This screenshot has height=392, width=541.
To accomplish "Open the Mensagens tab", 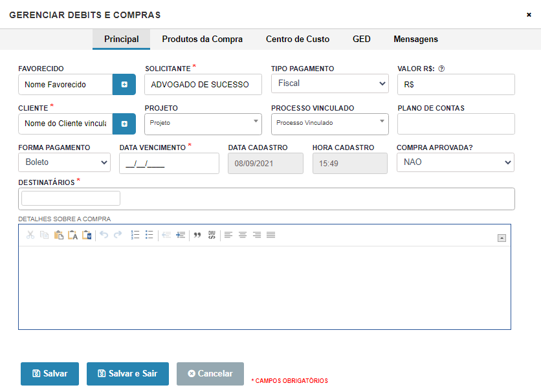I will tap(415, 39).
